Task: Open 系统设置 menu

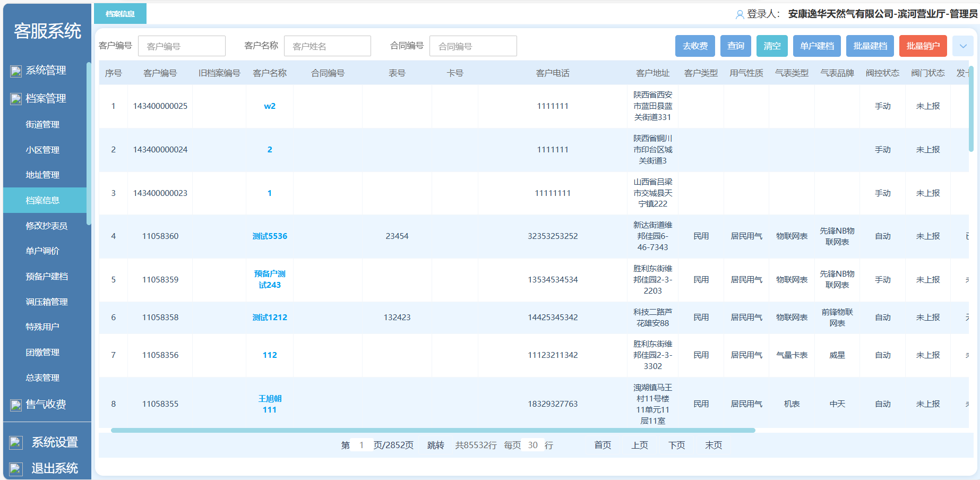Action: (x=55, y=442)
